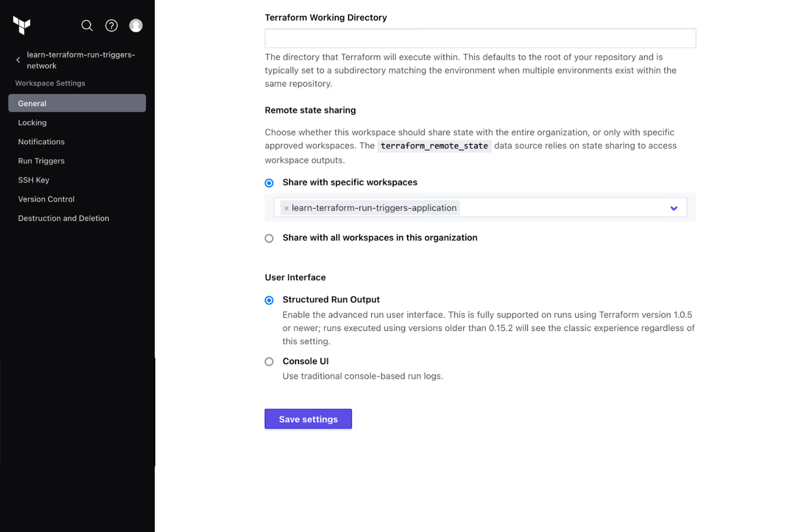
Task: Open the Version Control settings page
Action: (46, 199)
